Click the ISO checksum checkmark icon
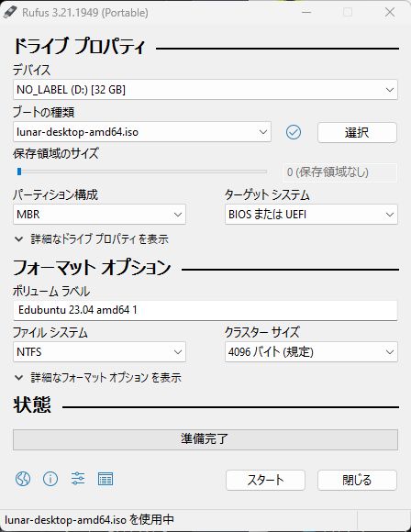 click(294, 132)
